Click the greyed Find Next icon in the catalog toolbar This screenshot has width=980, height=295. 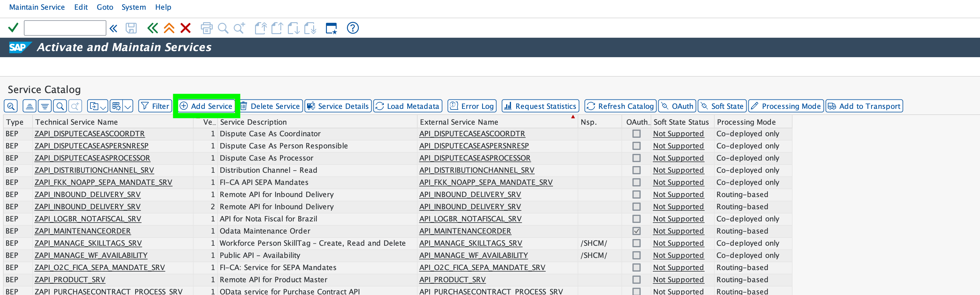pos(75,106)
